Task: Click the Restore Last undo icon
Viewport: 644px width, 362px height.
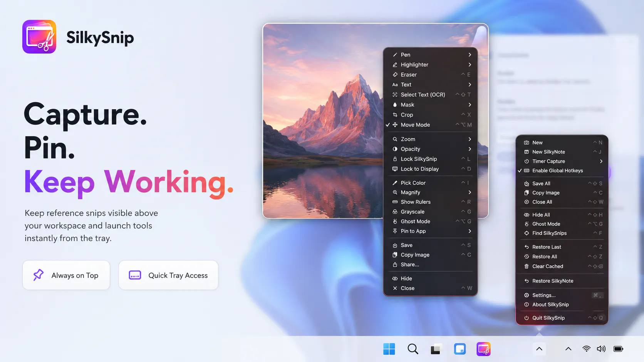Action: tap(527, 247)
